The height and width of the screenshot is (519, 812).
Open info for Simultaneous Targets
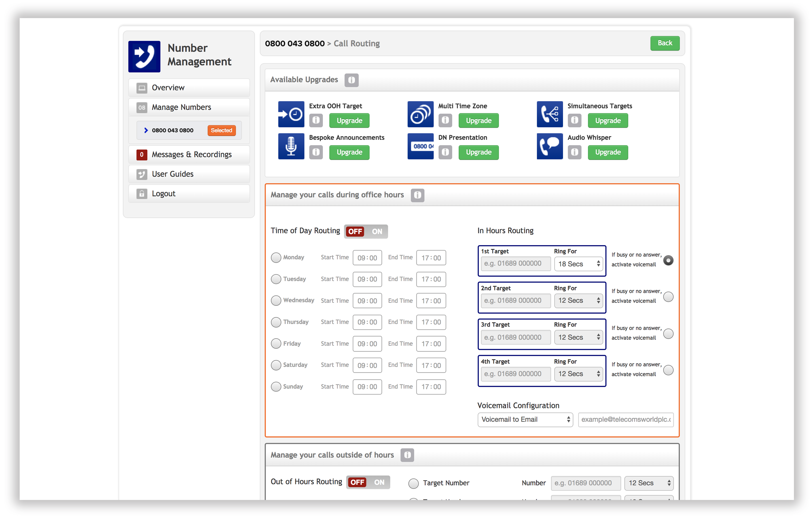click(574, 121)
